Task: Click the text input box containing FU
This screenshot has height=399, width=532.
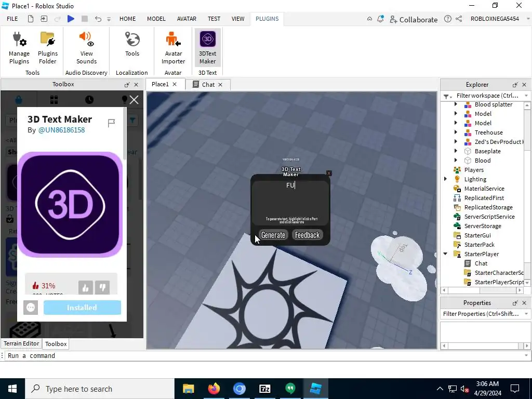Action: pos(290,203)
